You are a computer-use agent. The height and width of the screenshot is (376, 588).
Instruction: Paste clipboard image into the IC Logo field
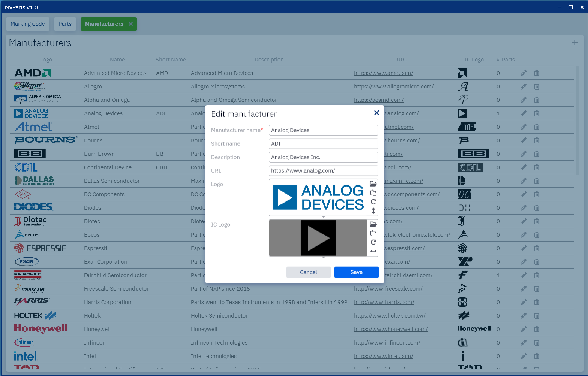373,233
